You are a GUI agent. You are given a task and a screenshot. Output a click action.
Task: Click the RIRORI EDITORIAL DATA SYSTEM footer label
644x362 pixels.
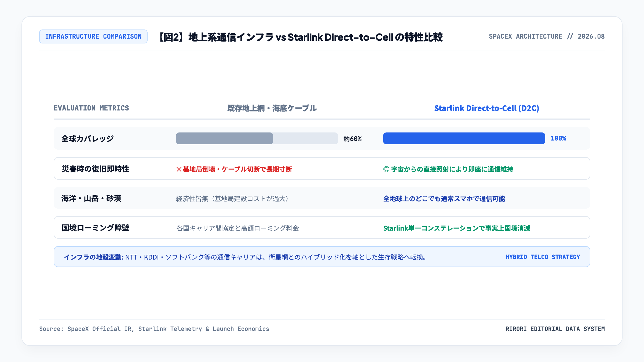point(555,329)
